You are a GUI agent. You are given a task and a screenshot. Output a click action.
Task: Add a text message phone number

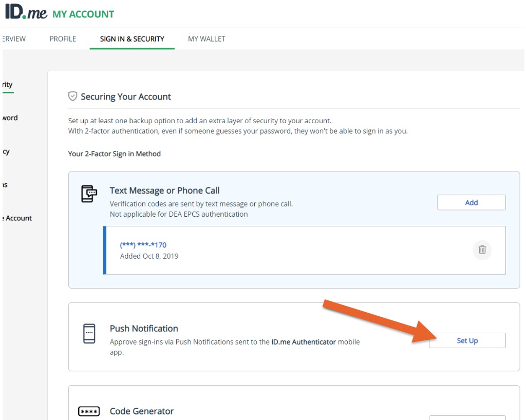[x=472, y=202]
